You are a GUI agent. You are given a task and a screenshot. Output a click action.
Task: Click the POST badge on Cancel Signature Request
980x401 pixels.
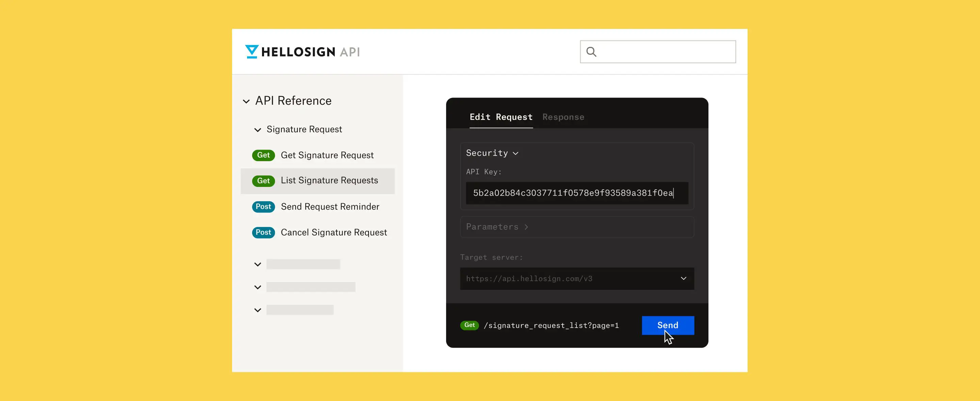[x=264, y=232]
